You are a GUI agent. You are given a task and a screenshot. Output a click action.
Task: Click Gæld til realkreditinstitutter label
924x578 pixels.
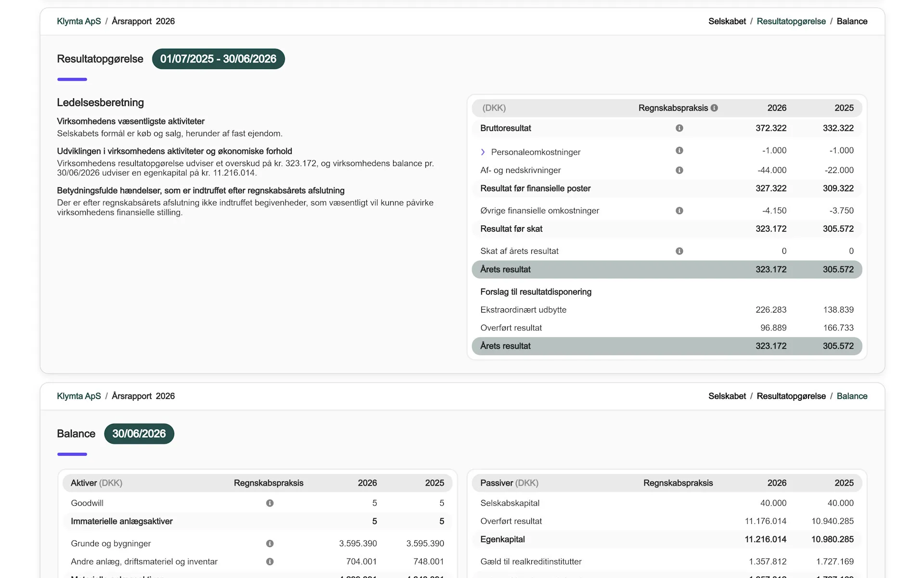tap(531, 562)
